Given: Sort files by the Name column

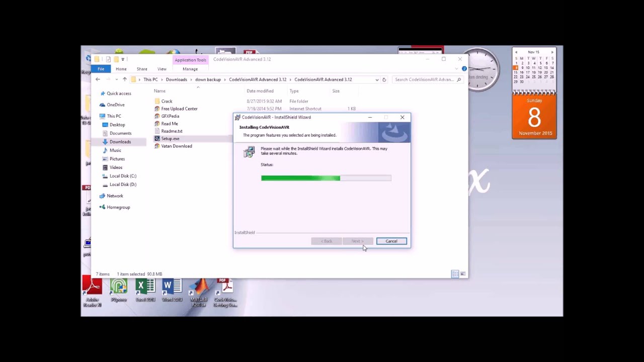Looking at the screenshot, I should click(159, 91).
